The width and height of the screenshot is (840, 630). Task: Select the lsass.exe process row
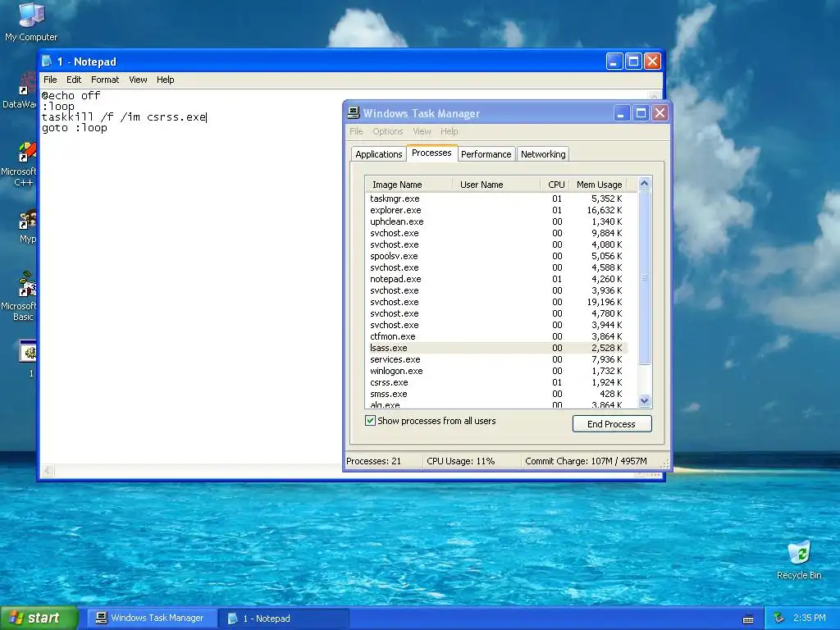pos(496,348)
